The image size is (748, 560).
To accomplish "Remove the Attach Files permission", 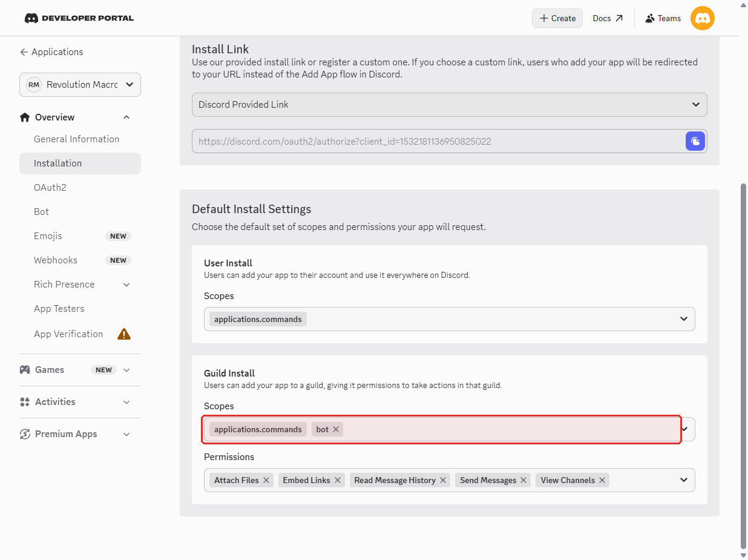I will (266, 480).
